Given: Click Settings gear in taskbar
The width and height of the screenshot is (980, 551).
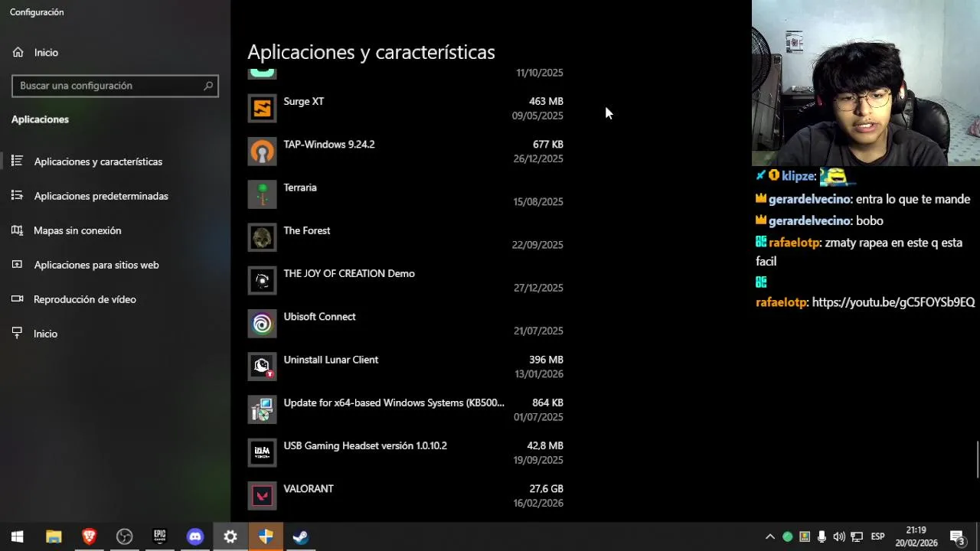Looking at the screenshot, I should [x=230, y=536].
